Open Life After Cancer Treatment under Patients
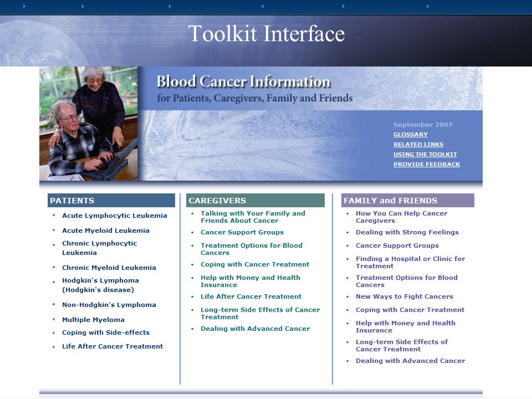The height and width of the screenshot is (399, 532). coord(112,346)
